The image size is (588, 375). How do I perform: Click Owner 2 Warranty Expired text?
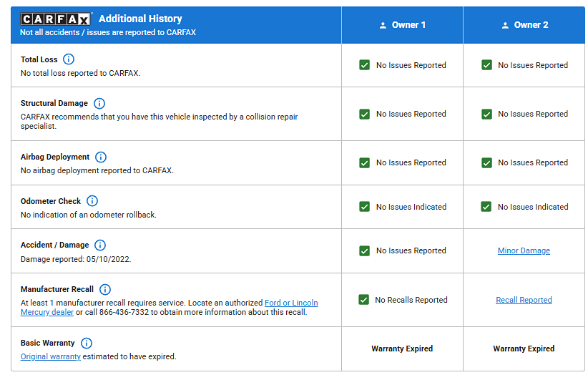coord(524,349)
